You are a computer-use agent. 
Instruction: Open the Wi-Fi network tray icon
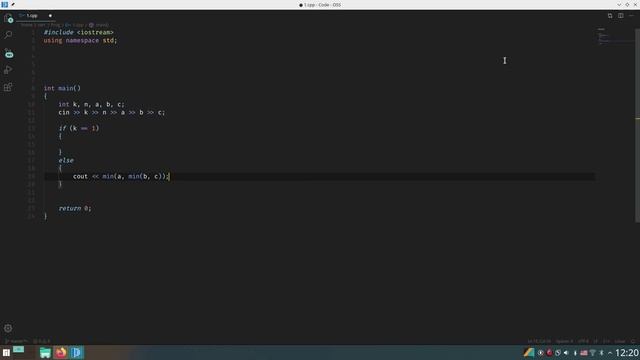593,353
